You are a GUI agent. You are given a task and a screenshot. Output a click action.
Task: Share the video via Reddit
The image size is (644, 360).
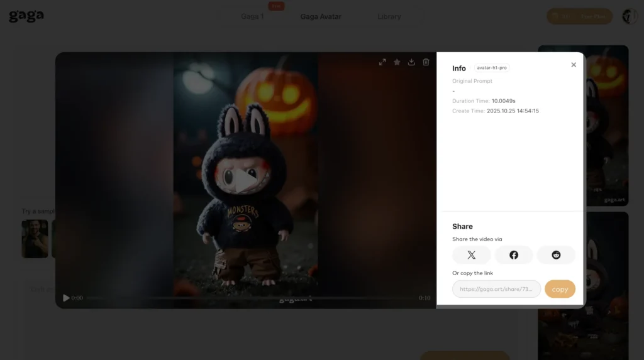(556, 255)
